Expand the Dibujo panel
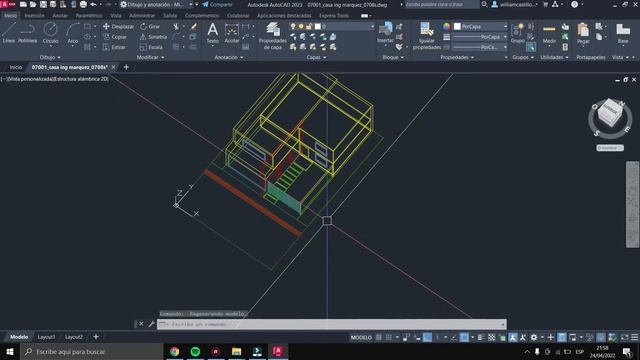 (x=50, y=58)
